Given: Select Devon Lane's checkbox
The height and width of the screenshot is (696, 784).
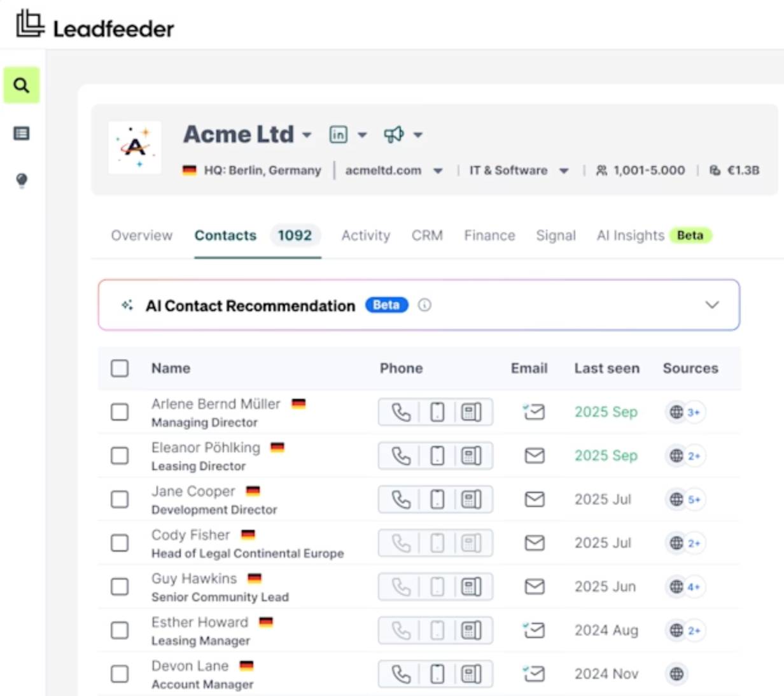Looking at the screenshot, I should pyautogui.click(x=120, y=674).
